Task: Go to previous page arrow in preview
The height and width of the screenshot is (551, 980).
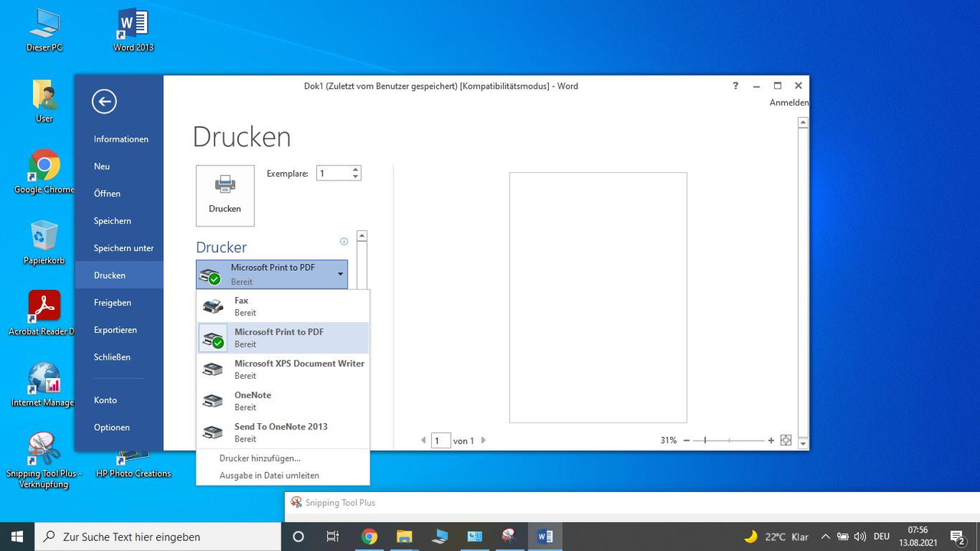Action: 423,440
